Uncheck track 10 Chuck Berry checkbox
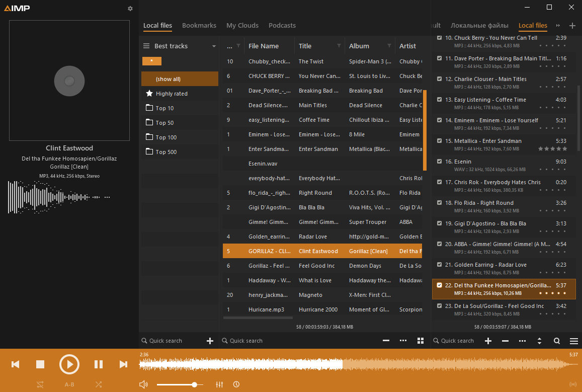 tap(440, 38)
